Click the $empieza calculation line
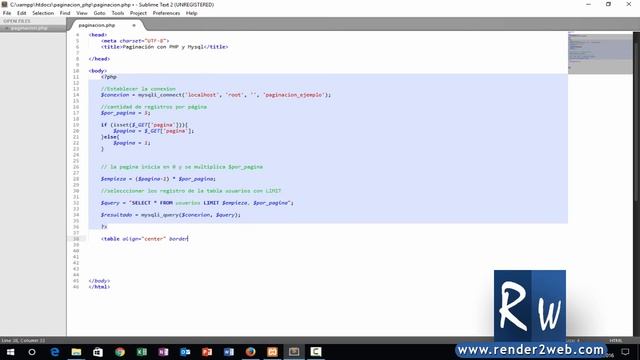This screenshot has width=640, height=360. [158, 179]
